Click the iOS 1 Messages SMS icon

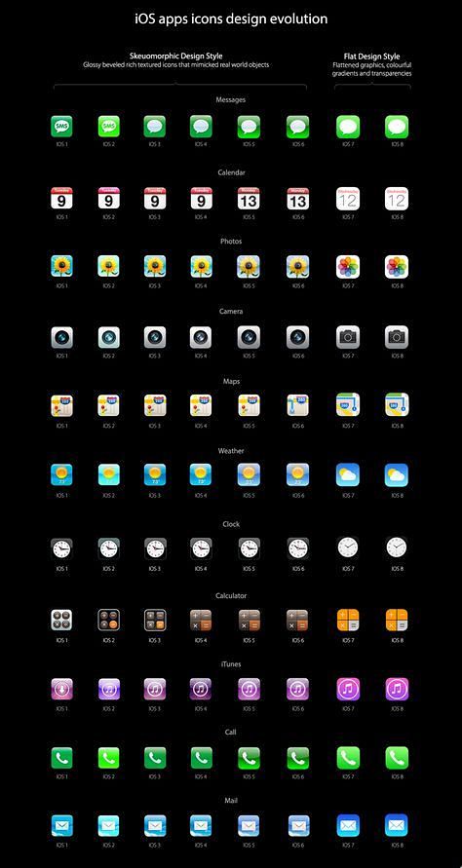61,127
